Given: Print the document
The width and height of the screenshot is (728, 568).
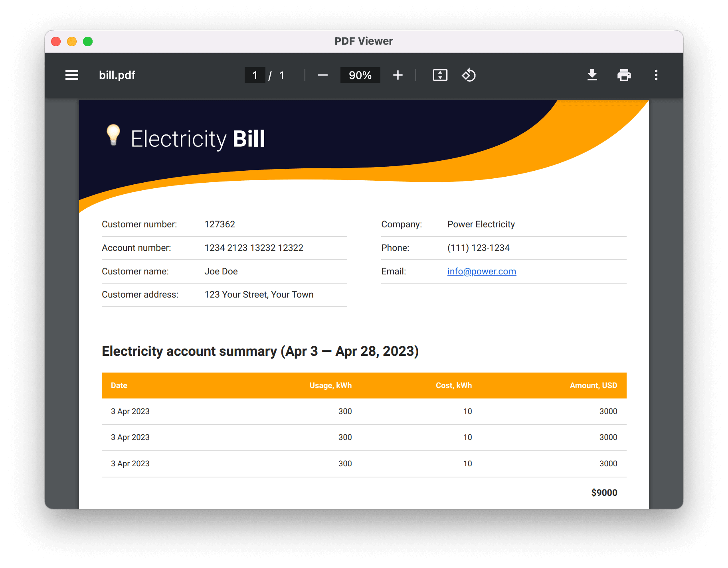Looking at the screenshot, I should (624, 75).
